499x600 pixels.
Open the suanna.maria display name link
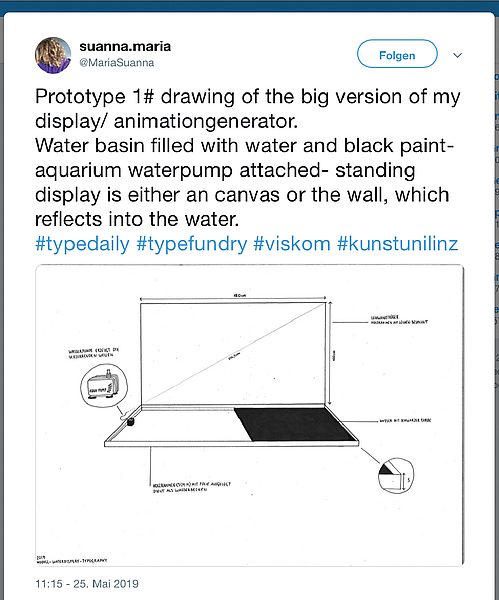[125, 46]
